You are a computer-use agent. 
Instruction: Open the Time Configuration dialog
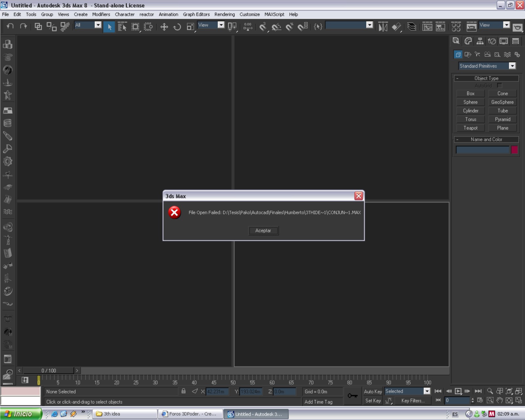point(480,400)
